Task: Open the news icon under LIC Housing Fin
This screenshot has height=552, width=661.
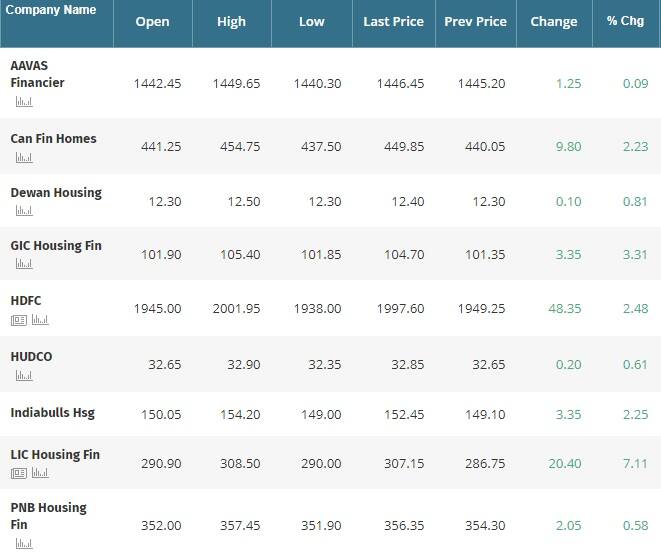Action: 19,474
